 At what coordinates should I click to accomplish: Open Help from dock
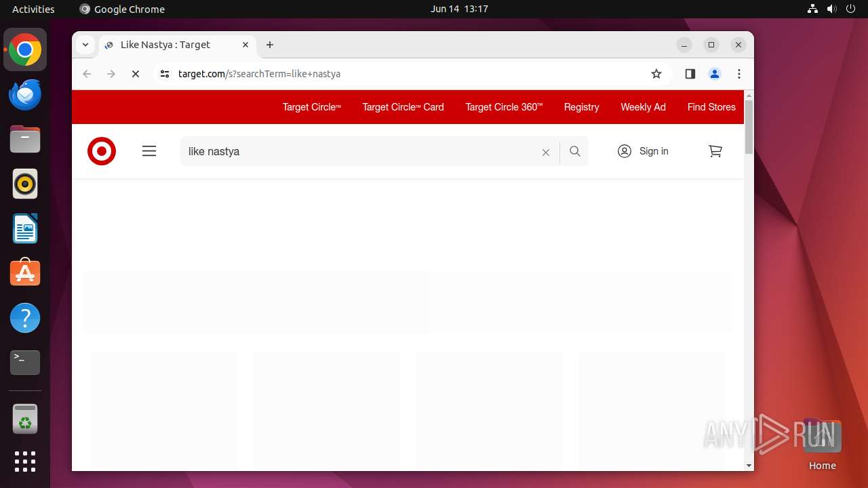[x=25, y=318]
